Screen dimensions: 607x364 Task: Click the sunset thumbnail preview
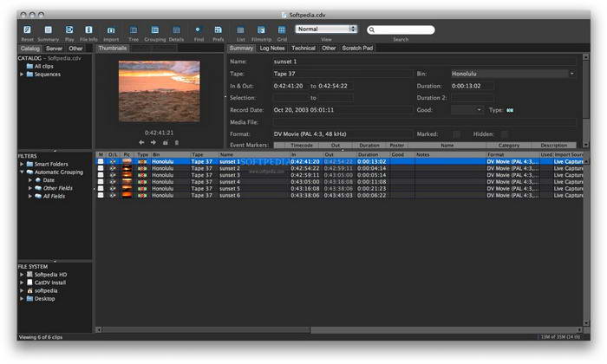(159, 91)
